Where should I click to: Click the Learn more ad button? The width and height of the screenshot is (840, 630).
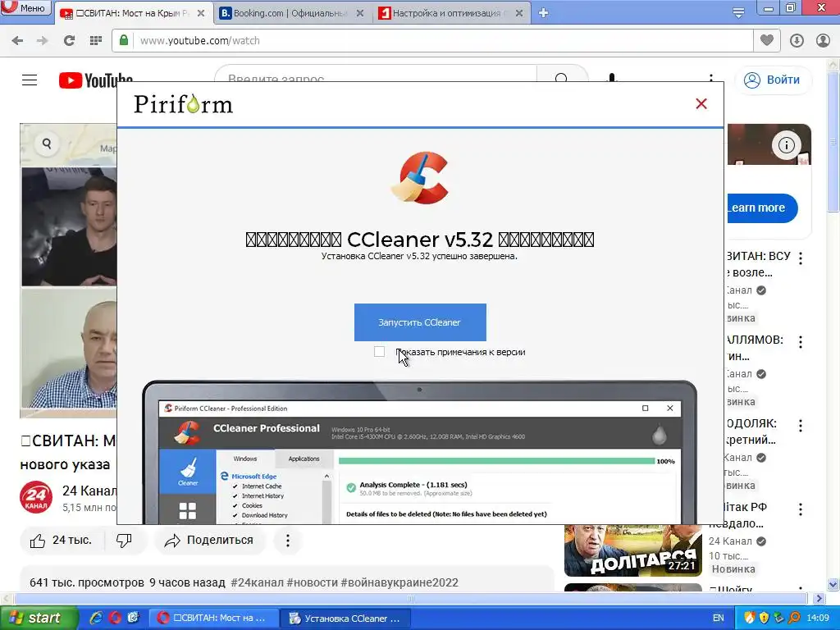[x=760, y=208]
